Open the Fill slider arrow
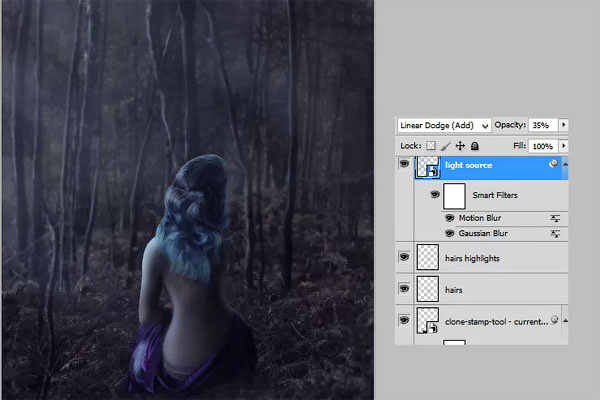The width and height of the screenshot is (600, 400). [563, 146]
